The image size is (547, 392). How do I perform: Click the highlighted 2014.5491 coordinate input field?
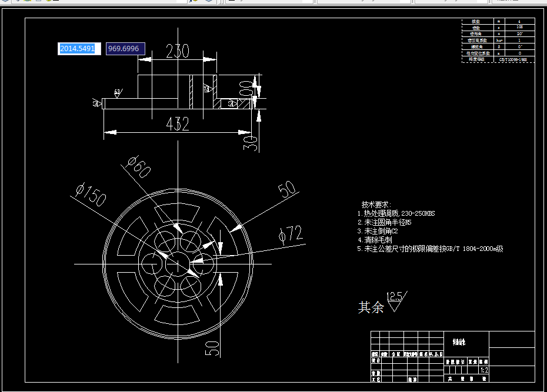(79, 48)
